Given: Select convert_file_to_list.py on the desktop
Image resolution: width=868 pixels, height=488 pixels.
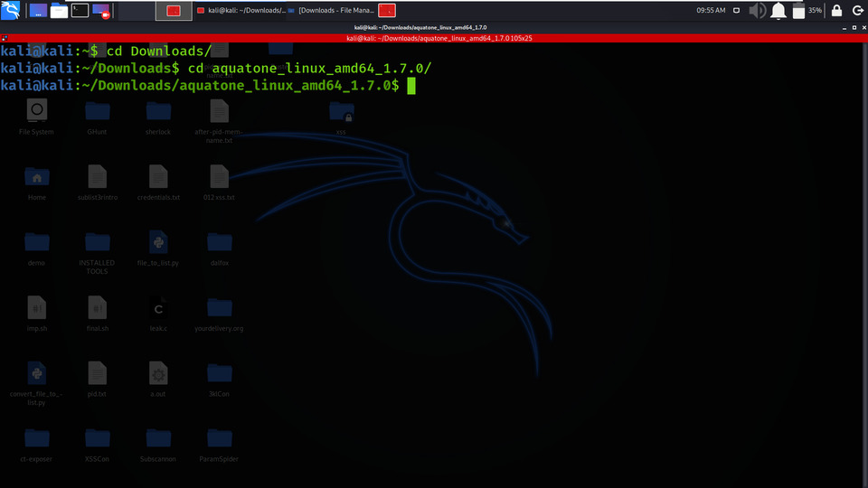Looking at the screenshot, I should click(x=36, y=383).
